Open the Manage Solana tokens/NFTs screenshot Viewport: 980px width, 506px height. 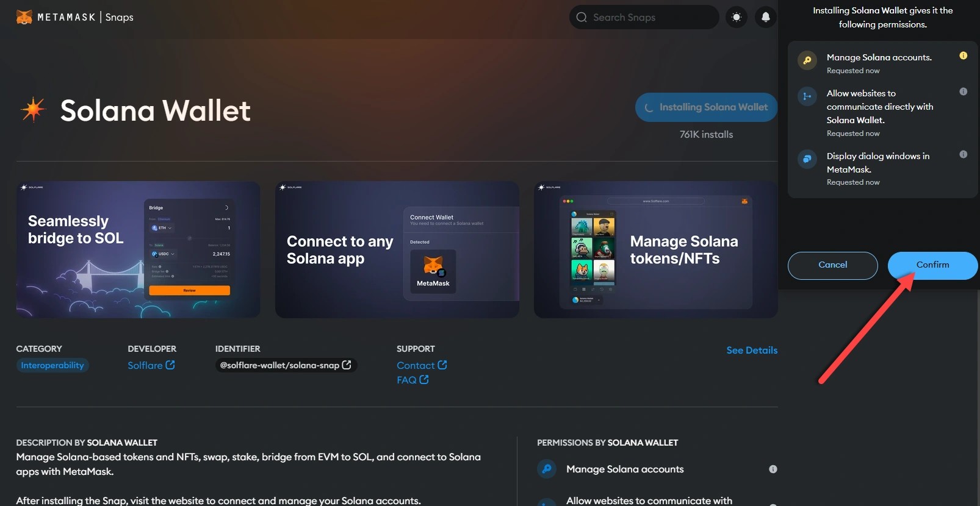coord(656,249)
